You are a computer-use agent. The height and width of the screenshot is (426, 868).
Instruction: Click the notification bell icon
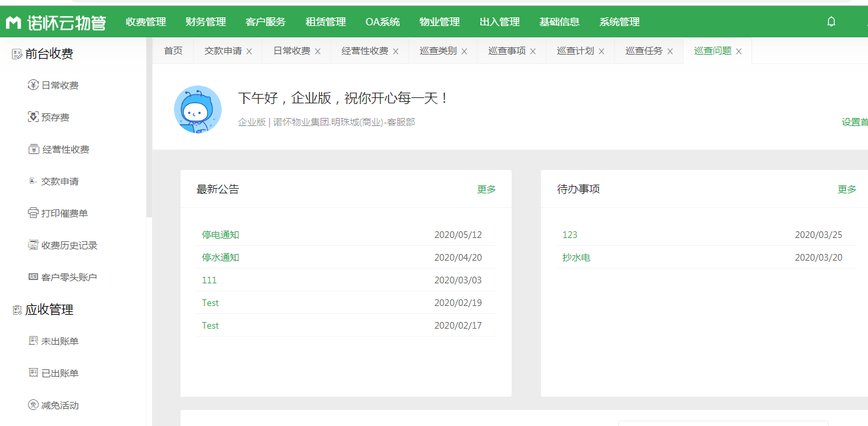coord(831,21)
